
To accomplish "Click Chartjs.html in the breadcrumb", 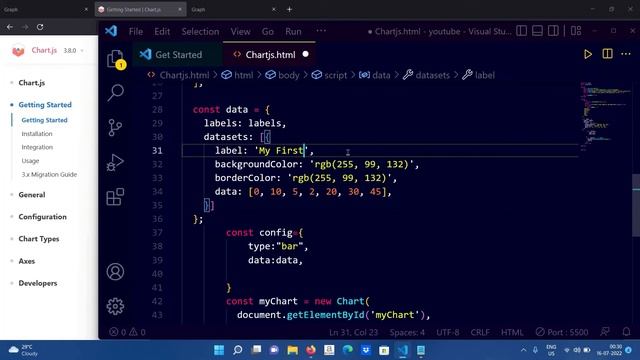I will [184, 75].
